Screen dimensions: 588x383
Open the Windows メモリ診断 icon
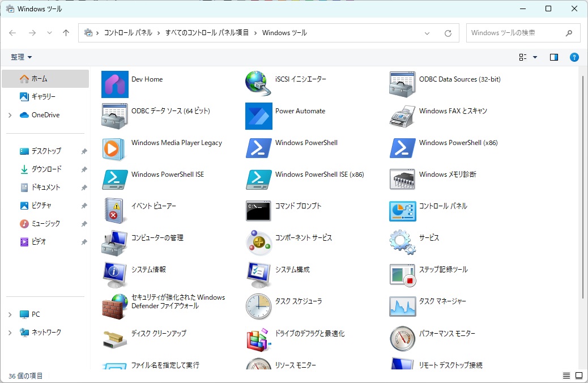pyautogui.click(x=402, y=179)
